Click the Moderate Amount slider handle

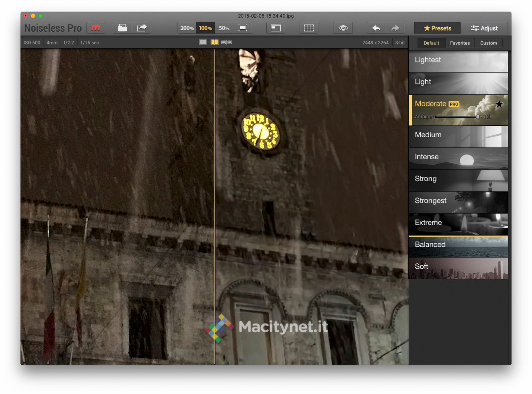click(477, 117)
